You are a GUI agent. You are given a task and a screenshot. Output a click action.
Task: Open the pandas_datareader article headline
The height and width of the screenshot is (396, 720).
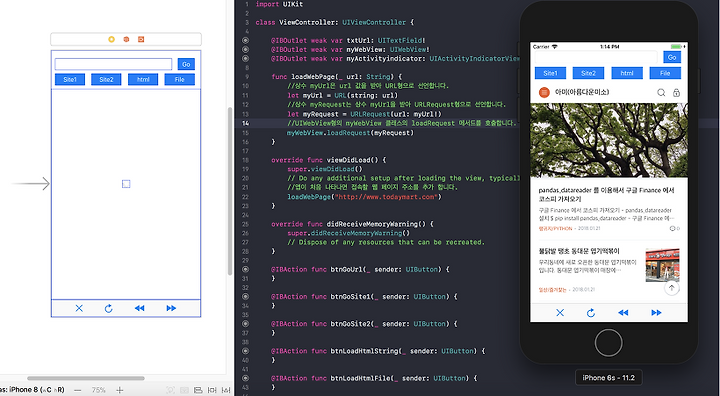pos(606,195)
